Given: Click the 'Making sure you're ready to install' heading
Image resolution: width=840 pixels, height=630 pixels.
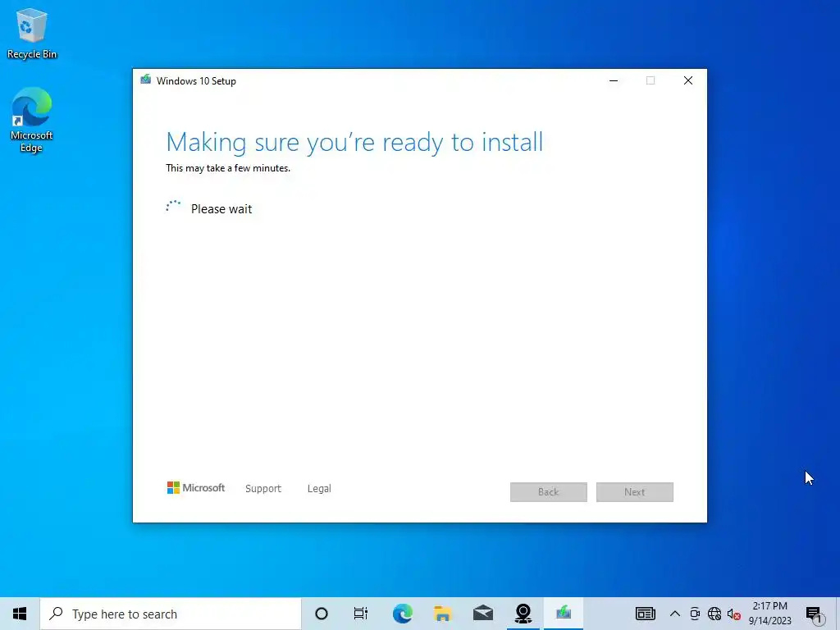Looking at the screenshot, I should click(354, 143).
